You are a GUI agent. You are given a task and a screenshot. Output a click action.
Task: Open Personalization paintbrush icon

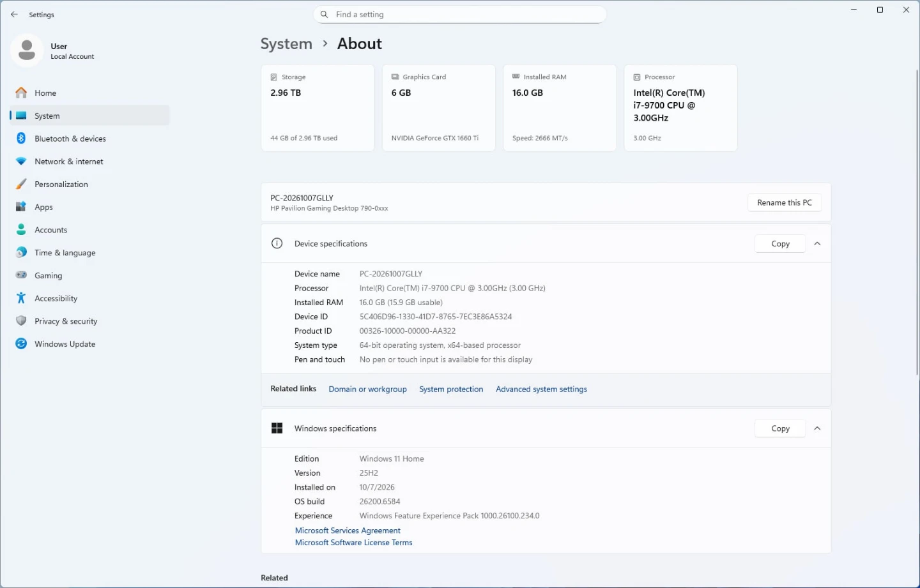(x=21, y=184)
